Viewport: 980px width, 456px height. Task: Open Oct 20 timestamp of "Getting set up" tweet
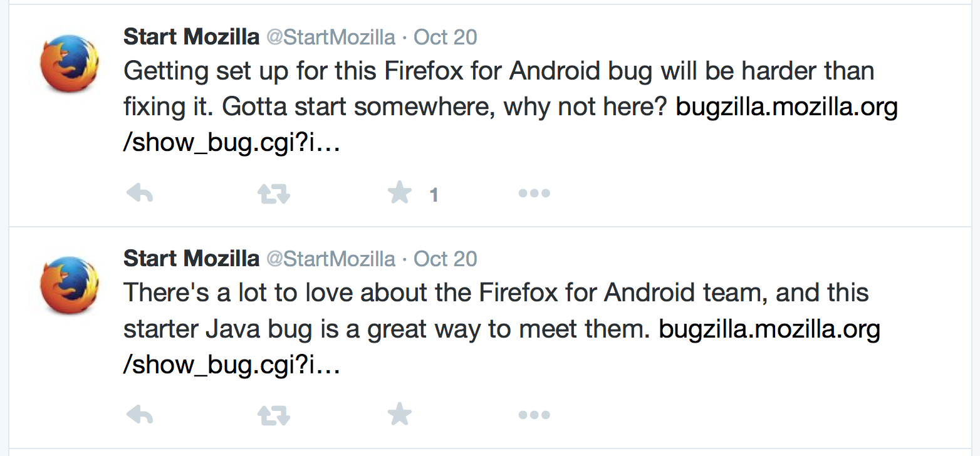(446, 37)
